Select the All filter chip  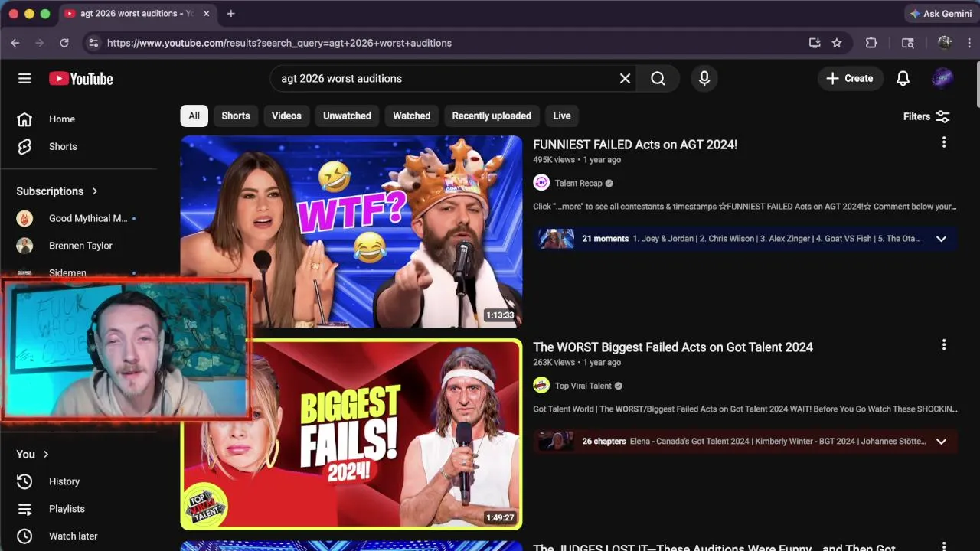coord(194,116)
